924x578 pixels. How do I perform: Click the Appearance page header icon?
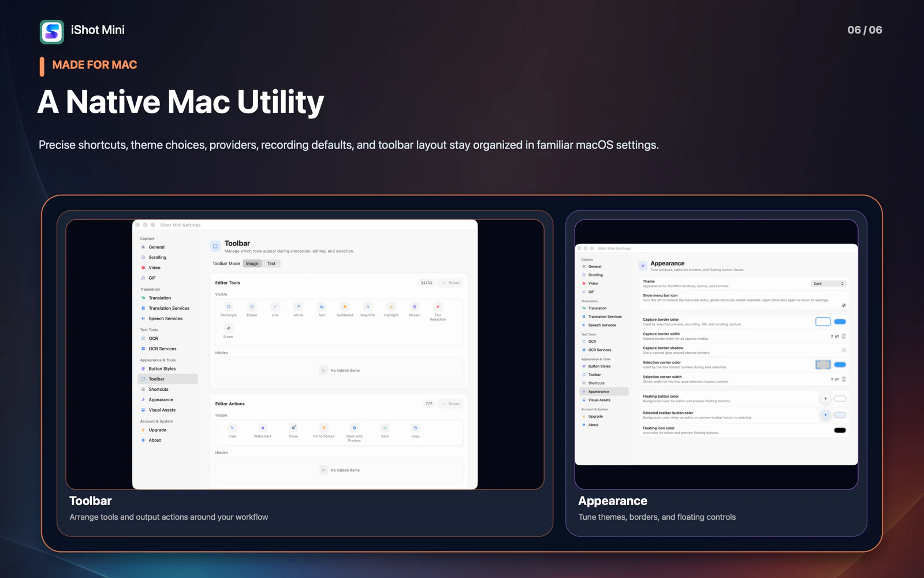coord(643,266)
